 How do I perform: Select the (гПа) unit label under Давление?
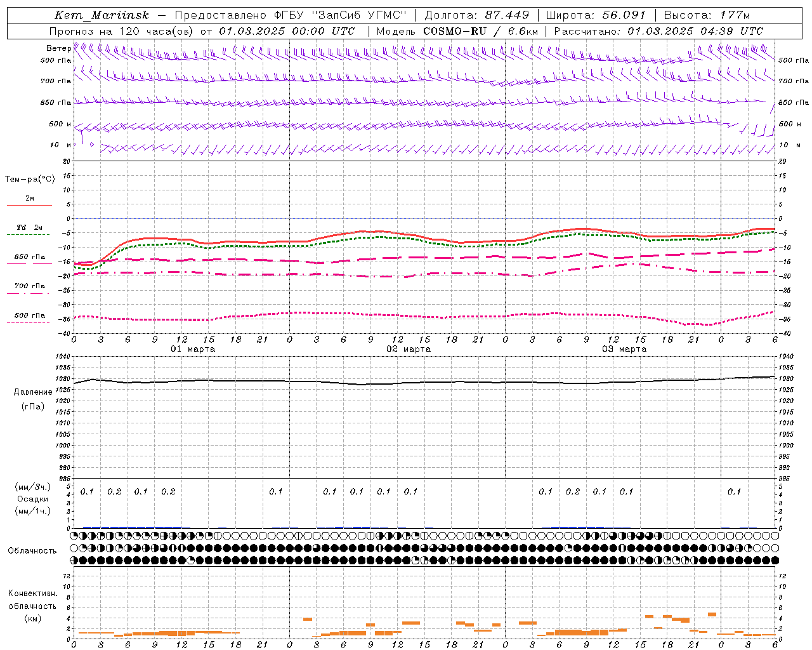coord(33,406)
